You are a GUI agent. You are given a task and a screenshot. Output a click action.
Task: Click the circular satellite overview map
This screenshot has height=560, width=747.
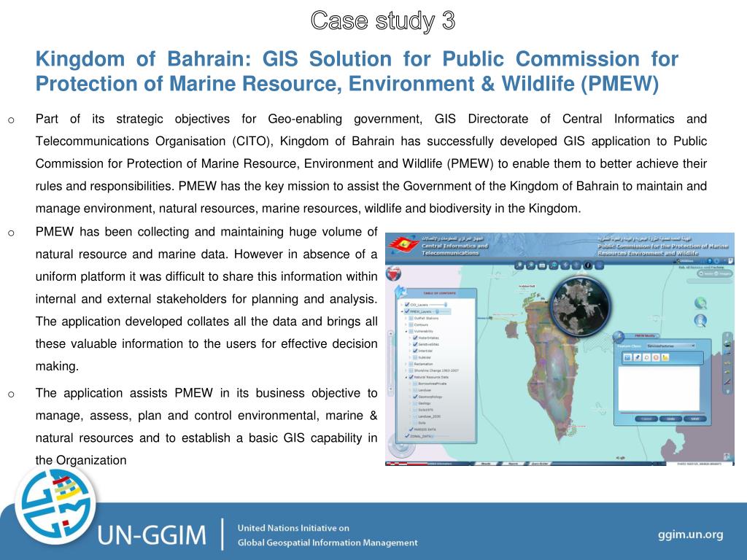point(580,306)
